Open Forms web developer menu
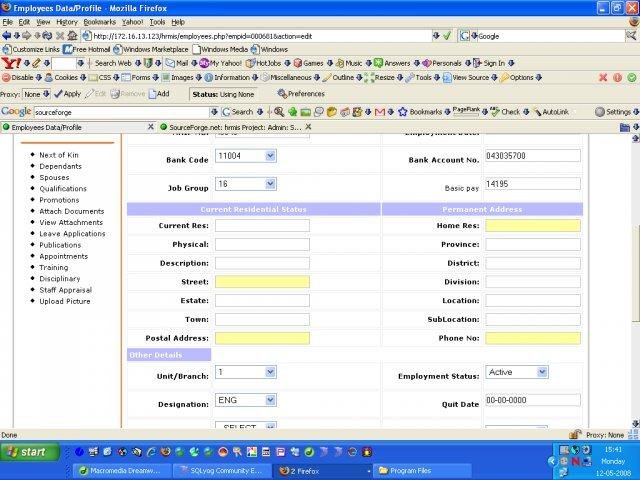The width and height of the screenshot is (640, 480). tap(136, 78)
